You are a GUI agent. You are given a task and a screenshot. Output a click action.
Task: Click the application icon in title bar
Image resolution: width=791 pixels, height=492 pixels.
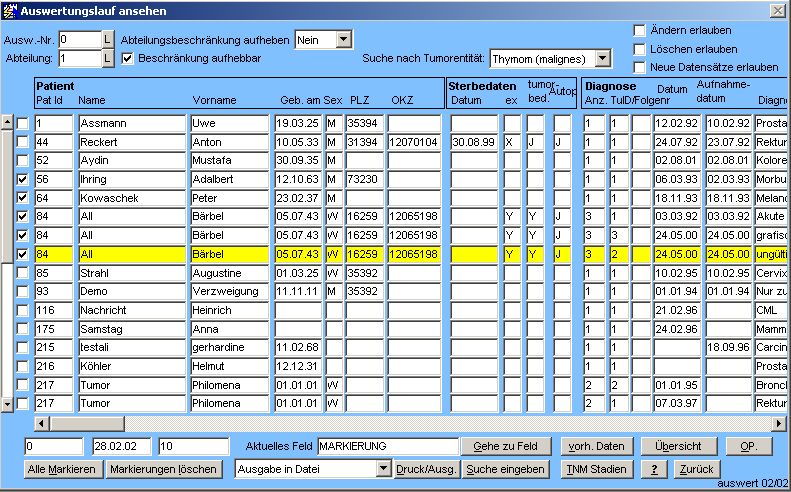9,10
